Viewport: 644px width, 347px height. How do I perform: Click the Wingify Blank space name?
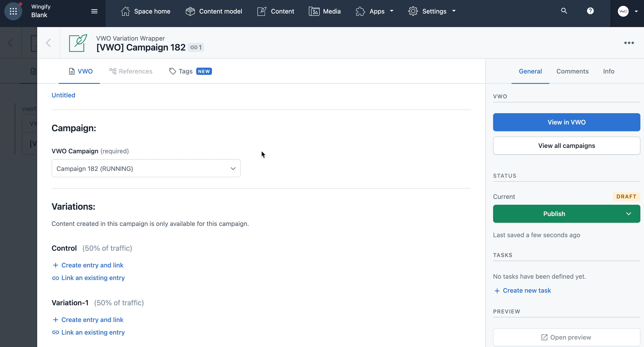pos(41,11)
